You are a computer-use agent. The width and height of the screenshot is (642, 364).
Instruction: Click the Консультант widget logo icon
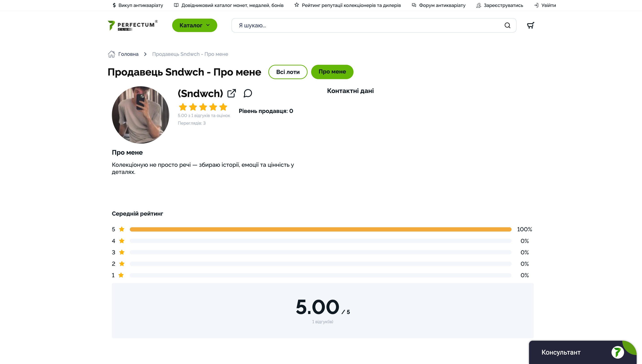(x=618, y=352)
